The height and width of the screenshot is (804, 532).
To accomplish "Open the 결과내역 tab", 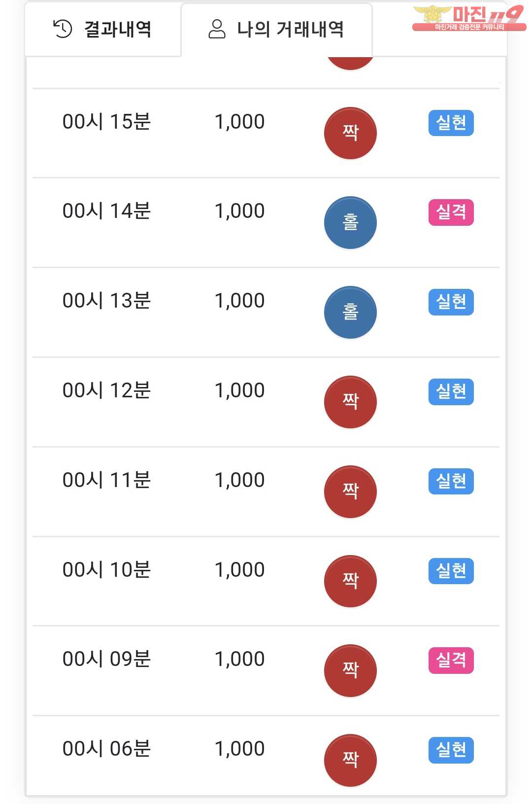I will click(x=102, y=30).
